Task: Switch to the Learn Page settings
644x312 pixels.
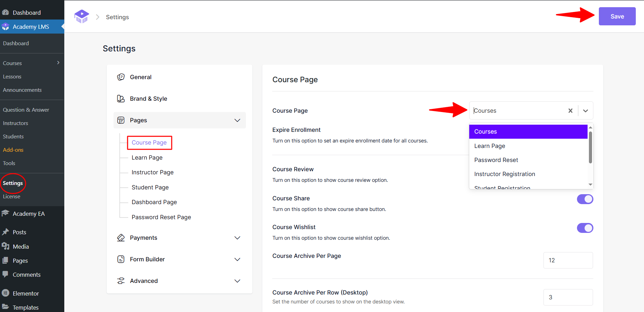Action: [147, 158]
